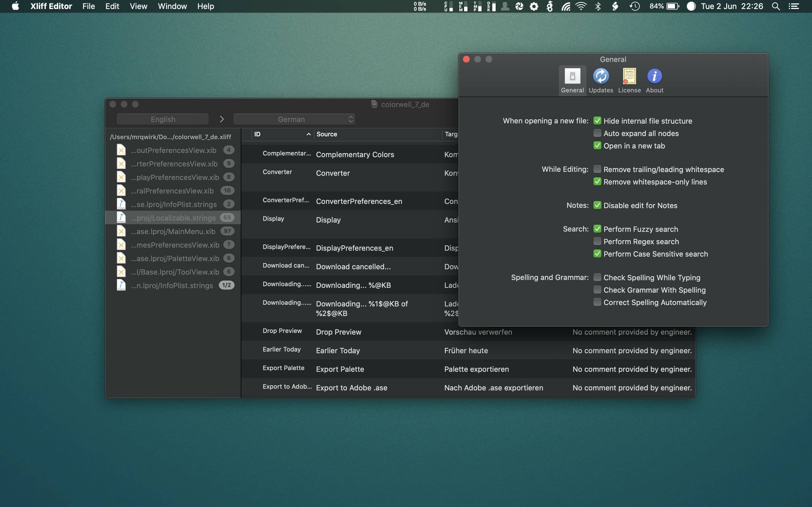The image size is (812, 507).
Task: Click the History menu bar icon
Action: click(x=634, y=6)
